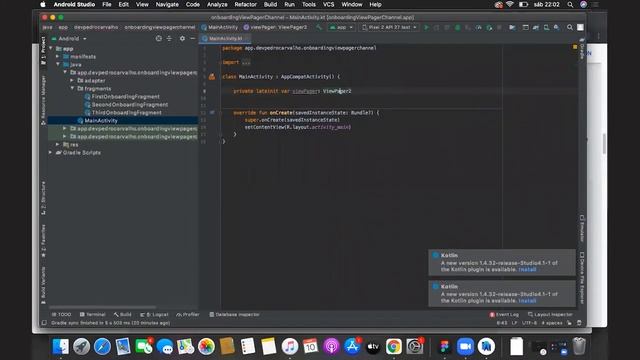The width and height of the screenshot is (640, 360).
Task: Hide the Project panel with minus icon
Action: tap(193, 38)
